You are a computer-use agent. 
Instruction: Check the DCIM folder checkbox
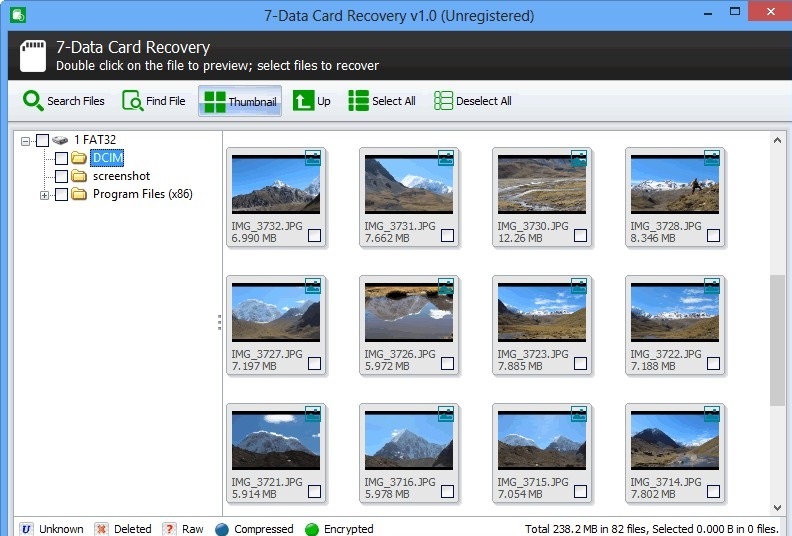click(61, 158)
